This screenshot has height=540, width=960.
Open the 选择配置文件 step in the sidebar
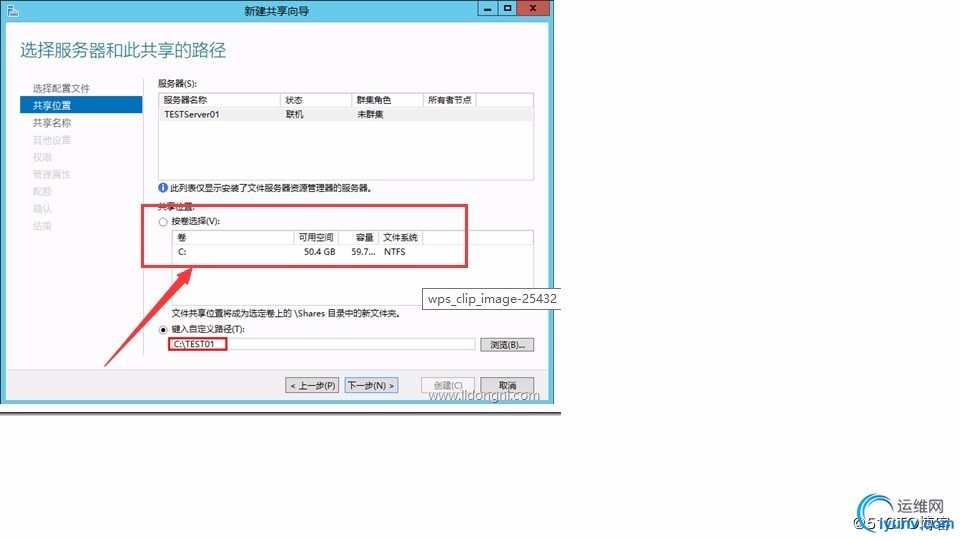(x=61, y=88)
